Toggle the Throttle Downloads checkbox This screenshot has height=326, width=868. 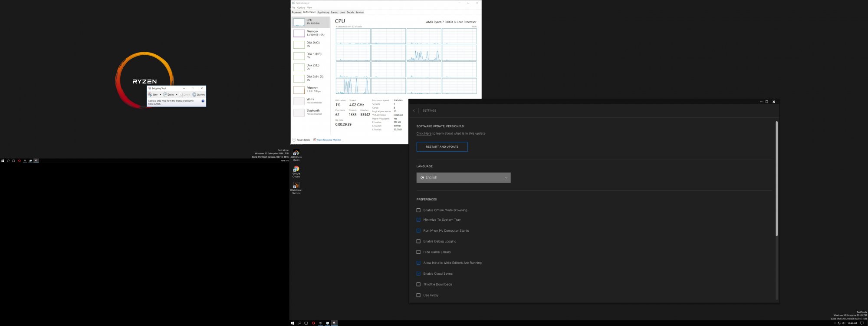point(418,285)
